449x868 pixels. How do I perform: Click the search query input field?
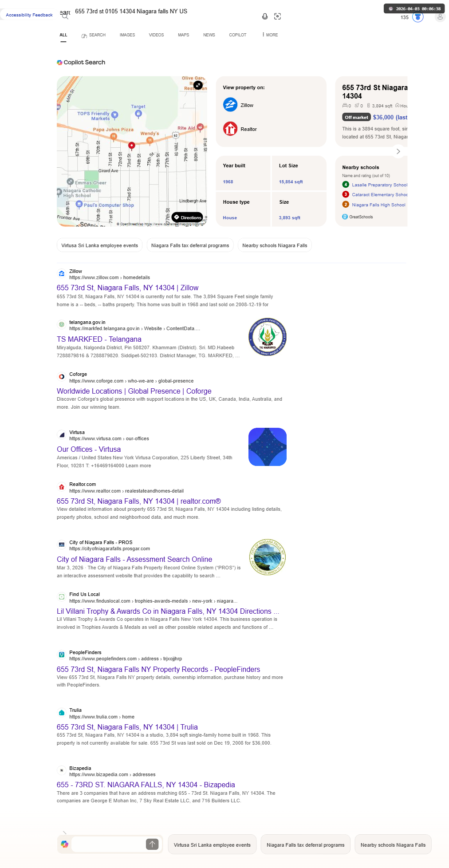[164, 12]
